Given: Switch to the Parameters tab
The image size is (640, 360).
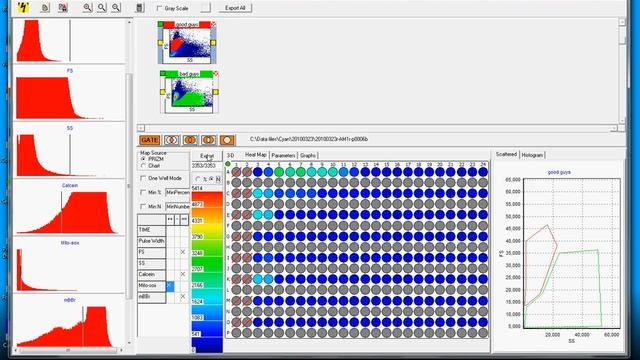Looking at the screenshot, I should [283, 156].
